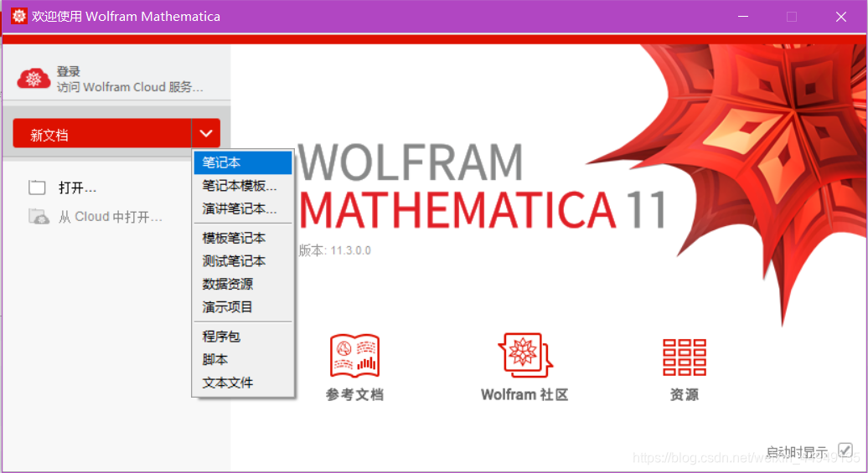Screen dimensions: 868x473
Task: Click the Wolfram Cloud login icon
Action: (x=34, y=79)
